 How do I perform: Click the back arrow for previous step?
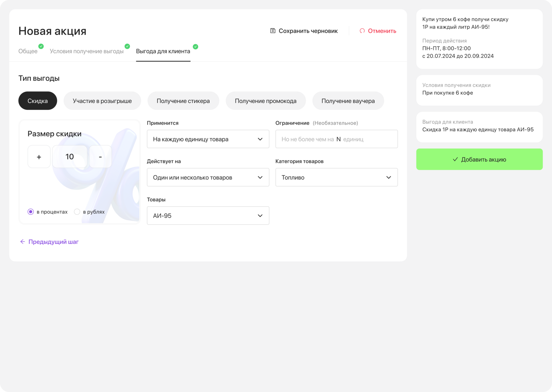click(22, 242)
